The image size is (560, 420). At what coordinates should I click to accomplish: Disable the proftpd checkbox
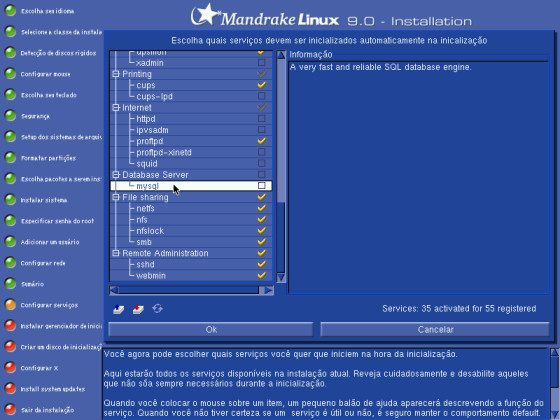(x=261, y=141)
